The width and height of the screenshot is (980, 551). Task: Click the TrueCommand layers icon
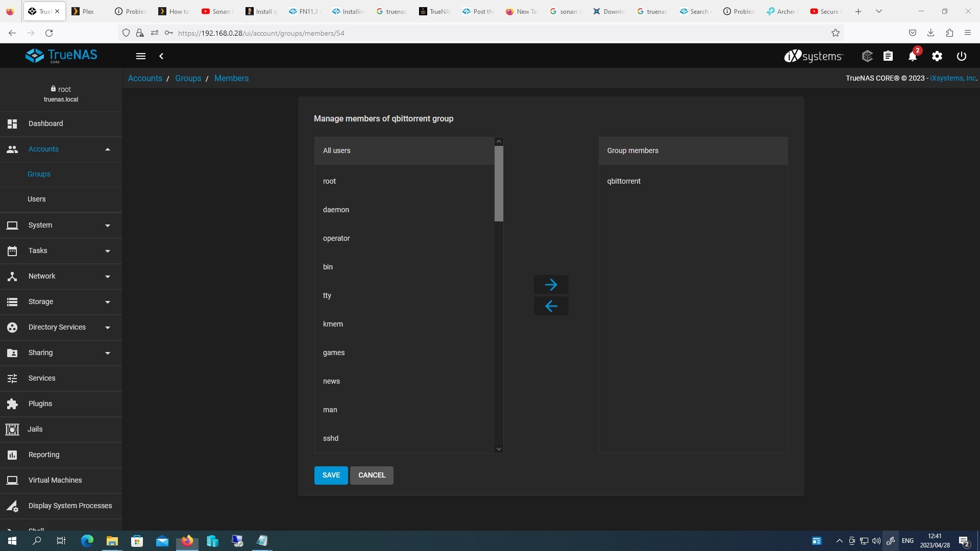point(867,56)
